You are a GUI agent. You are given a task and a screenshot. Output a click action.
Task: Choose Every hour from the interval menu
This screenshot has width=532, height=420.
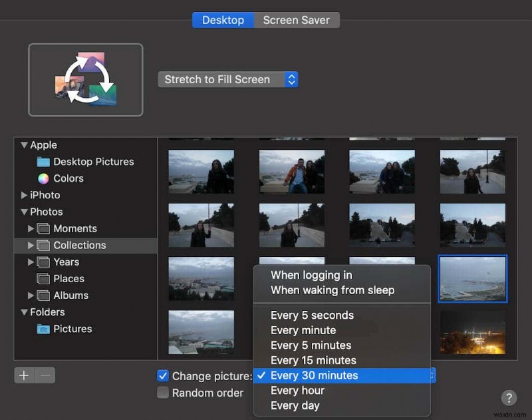297,391
